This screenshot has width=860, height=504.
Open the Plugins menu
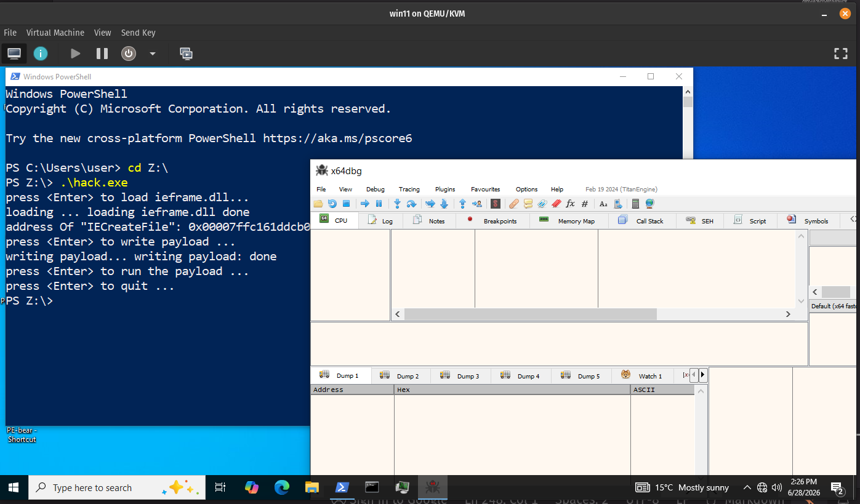pyautogui.click(x=445, y=189)
